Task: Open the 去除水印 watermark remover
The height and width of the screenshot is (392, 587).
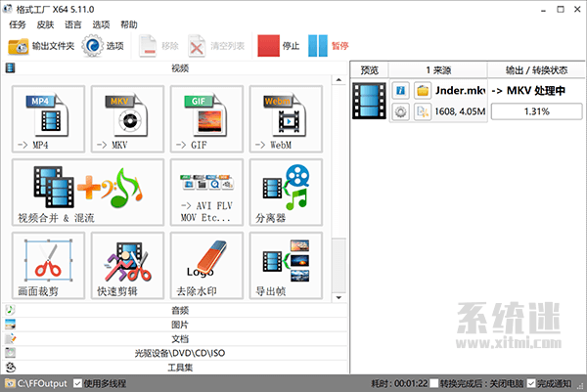Action: tap(205, 265)
